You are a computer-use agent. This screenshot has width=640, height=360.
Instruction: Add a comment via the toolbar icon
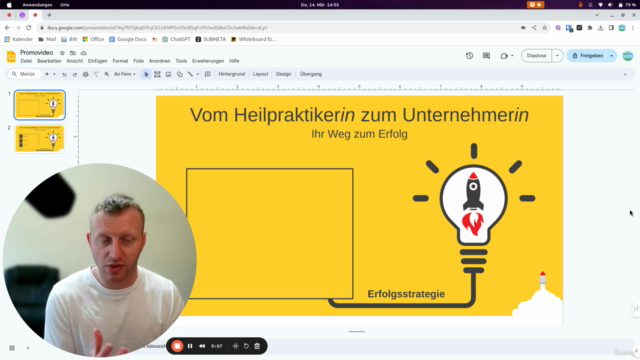tap(208, 74)
